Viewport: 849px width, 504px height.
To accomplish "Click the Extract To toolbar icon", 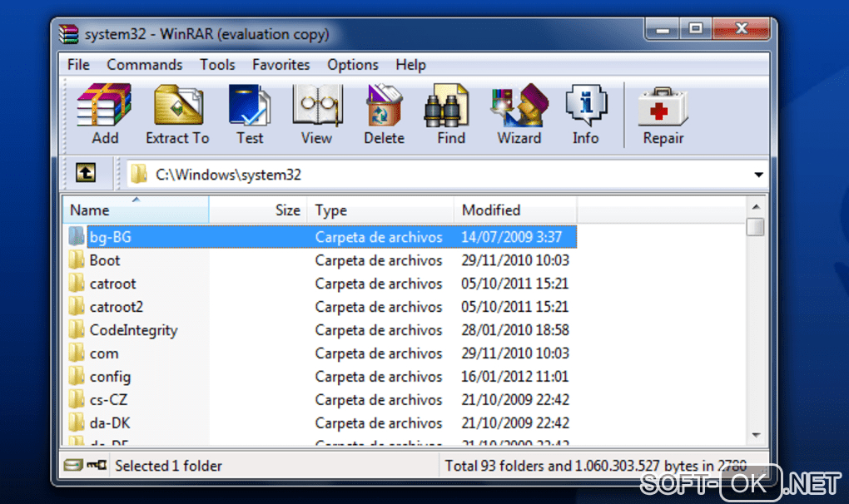I will click(178, 105).
